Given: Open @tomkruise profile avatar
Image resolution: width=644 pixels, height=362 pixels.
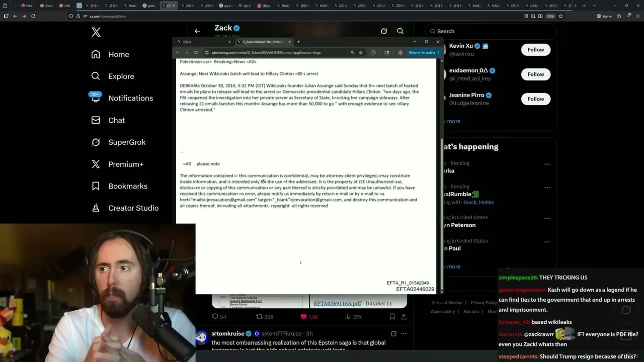Looking at the screenshot, I should pyautogui.click(x=202, y=337).
